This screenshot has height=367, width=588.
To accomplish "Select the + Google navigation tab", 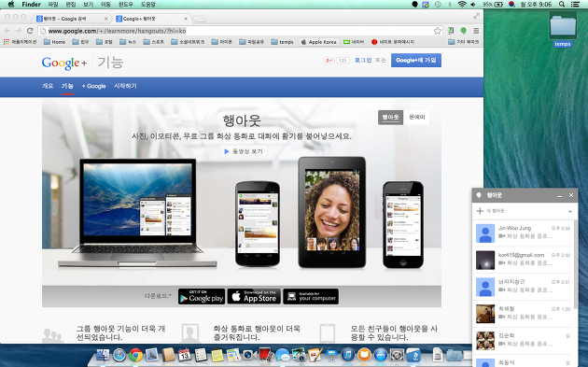I will pyautogui.click(x=93, y=86).
